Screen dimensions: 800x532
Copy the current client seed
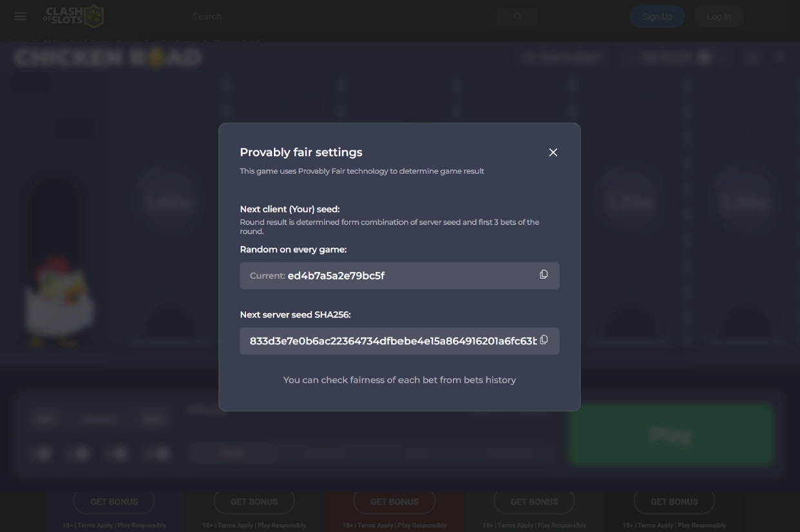[x=544, y=275]
